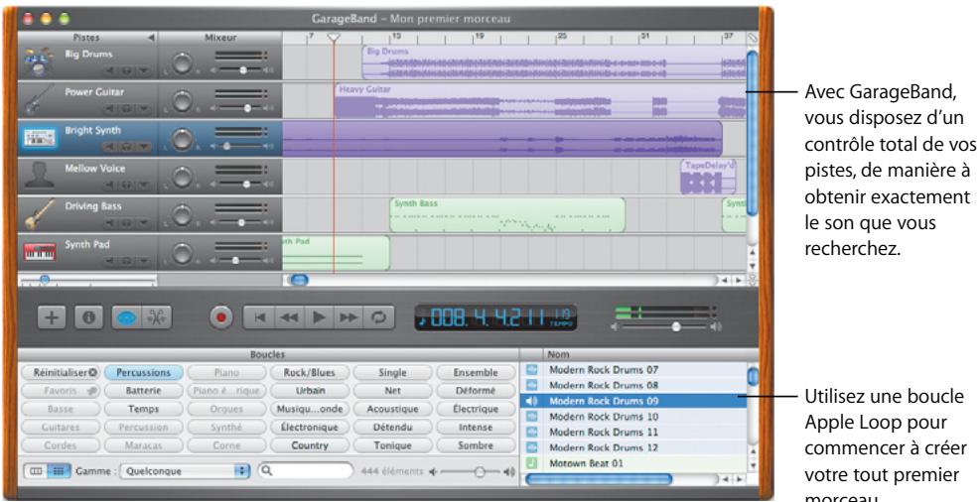
Task: Click the Réinitialiser button
Action: click(x=60, y=373)
